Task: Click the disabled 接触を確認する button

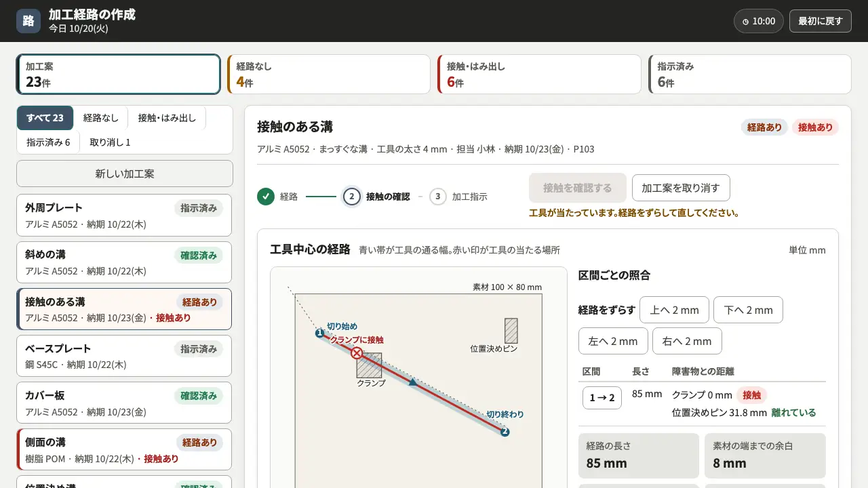Action: (x=578, y=188)
